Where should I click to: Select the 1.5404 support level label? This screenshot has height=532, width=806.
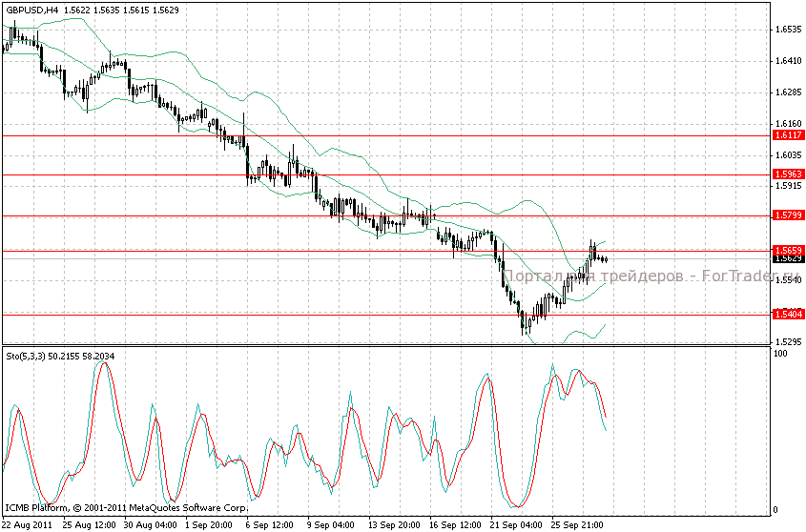pyautogui.click(x=788, y=314)
